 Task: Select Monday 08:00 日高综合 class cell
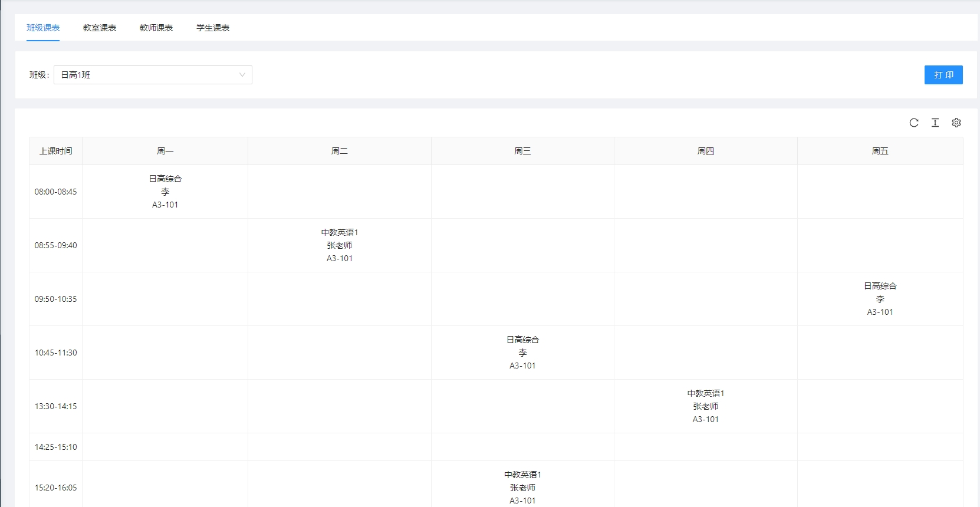tap(165, 192)
